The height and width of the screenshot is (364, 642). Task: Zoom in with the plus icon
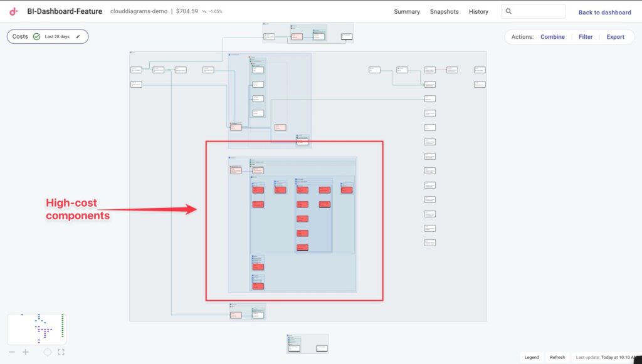pyautogui.click(x=26, y=352)
